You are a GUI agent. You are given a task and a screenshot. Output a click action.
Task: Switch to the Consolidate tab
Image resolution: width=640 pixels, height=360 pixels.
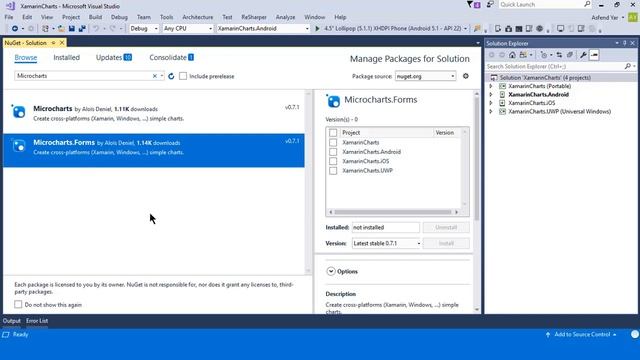(x=171, y=58)
